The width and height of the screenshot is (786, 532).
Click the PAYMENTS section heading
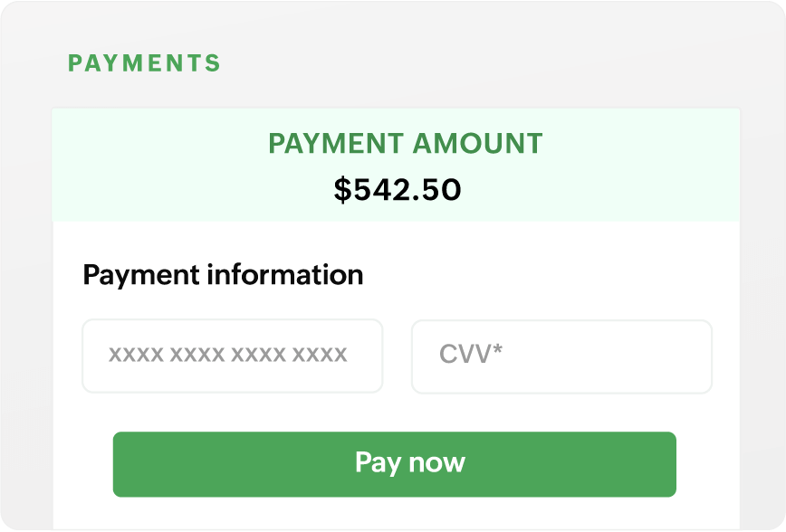[145, 63]
